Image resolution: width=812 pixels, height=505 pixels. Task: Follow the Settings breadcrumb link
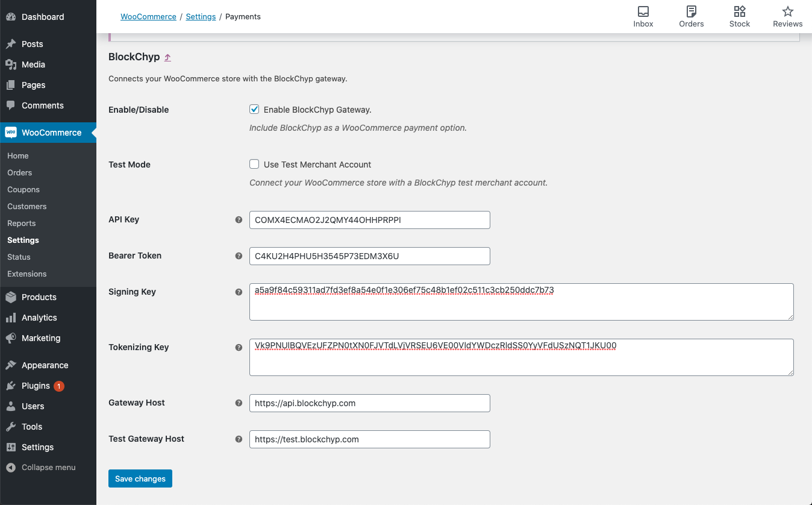pos(201,17)
